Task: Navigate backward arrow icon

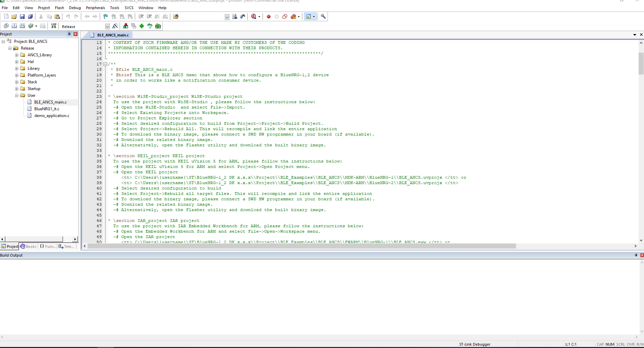Action: pos(87,17)
